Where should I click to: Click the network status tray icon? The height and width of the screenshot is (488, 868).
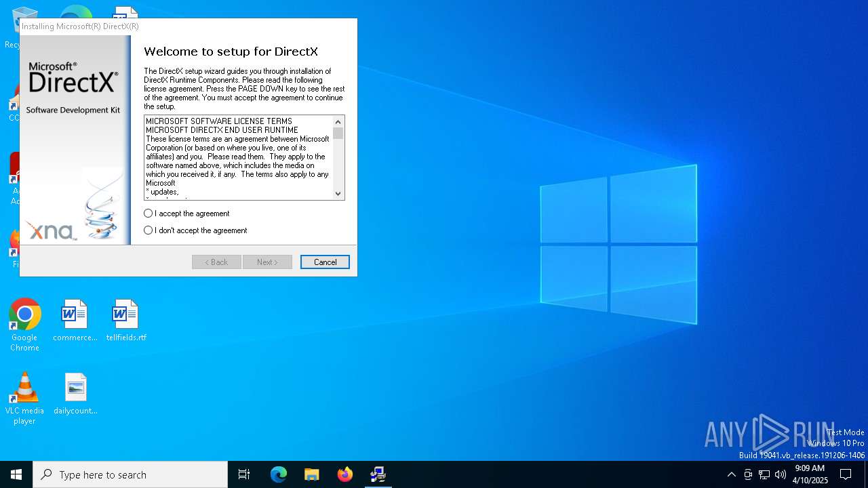(764, 474)
